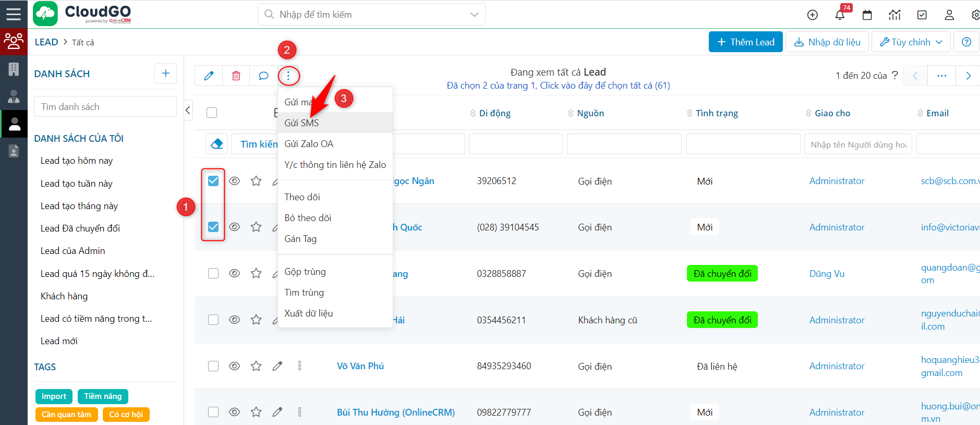The image size is (980, 425).
Task: Choose Xuất dữ liệu menu option
Action: pyautogui.click(x=308, y=313)
